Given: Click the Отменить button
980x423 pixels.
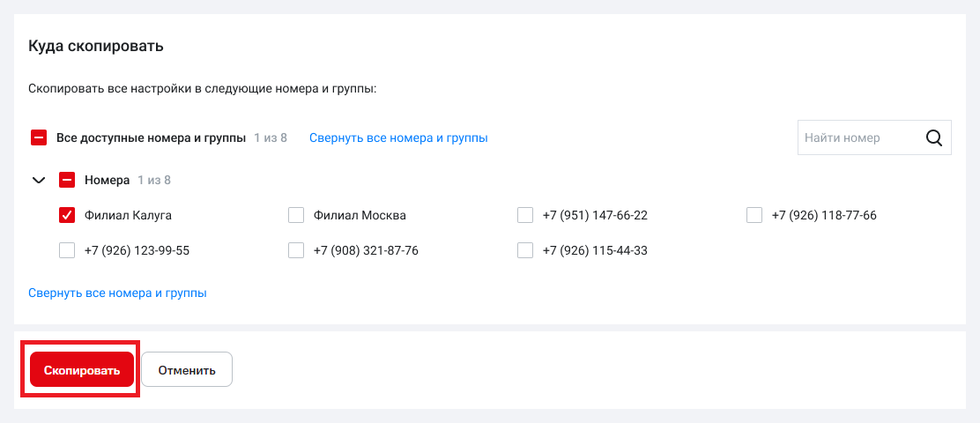Looking at the screenshot, I should point(187,370).
